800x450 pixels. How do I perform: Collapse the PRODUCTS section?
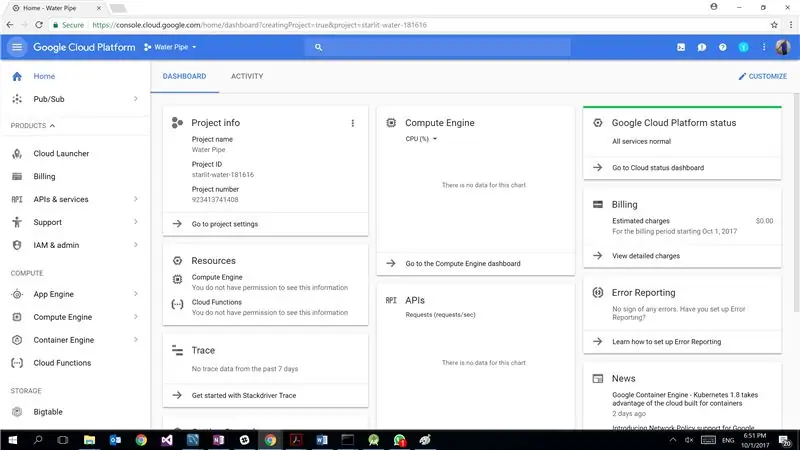33,126
